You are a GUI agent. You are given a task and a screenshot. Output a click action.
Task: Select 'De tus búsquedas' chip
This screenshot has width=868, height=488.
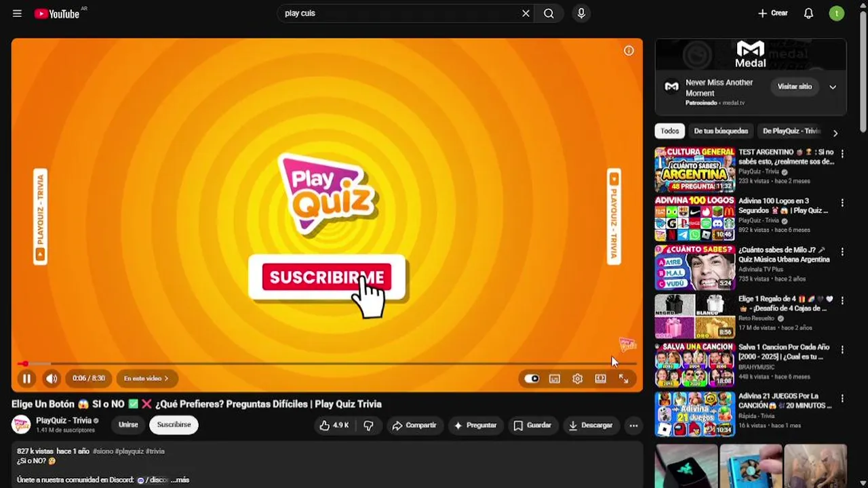click(721, 131)
